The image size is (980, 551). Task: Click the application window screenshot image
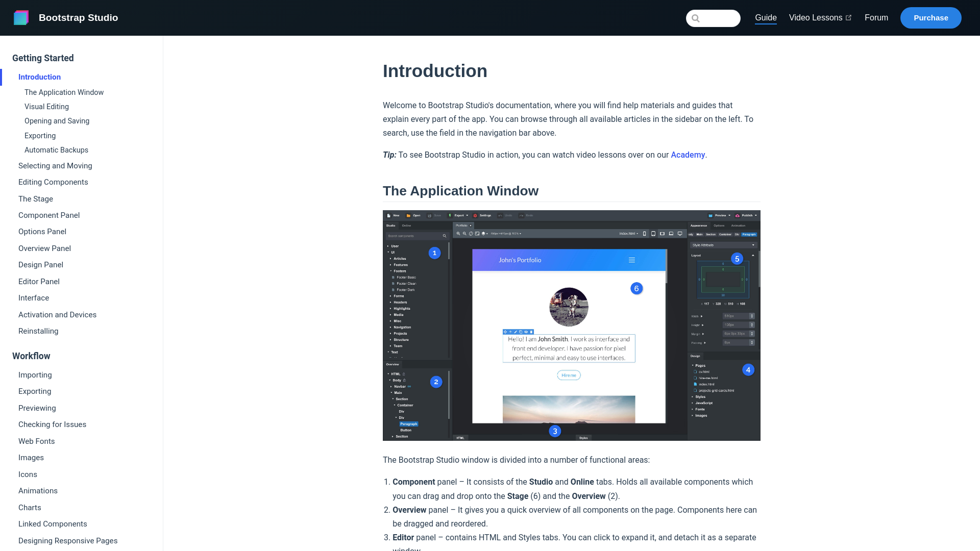point(571,325)
